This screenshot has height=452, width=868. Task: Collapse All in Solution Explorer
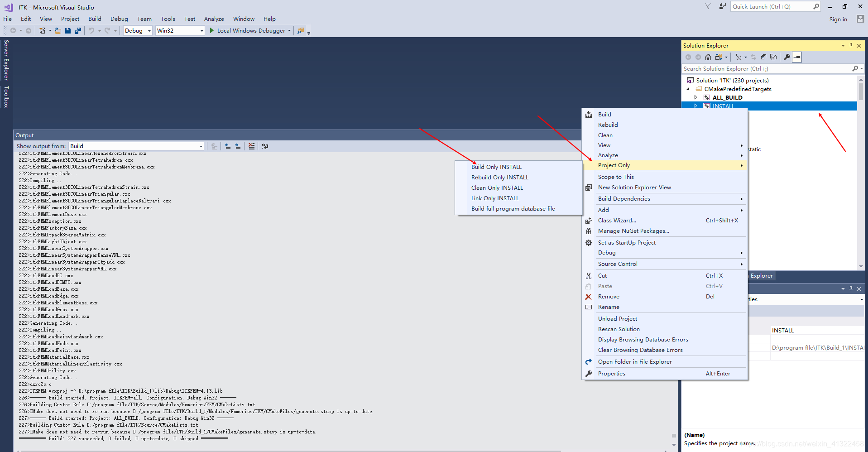(x=763, y=57)
